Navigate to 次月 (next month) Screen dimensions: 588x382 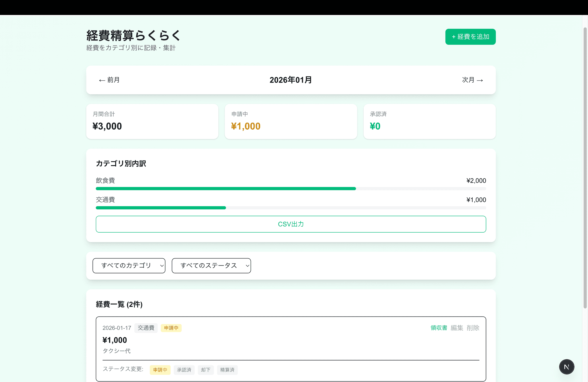point(472,80)
